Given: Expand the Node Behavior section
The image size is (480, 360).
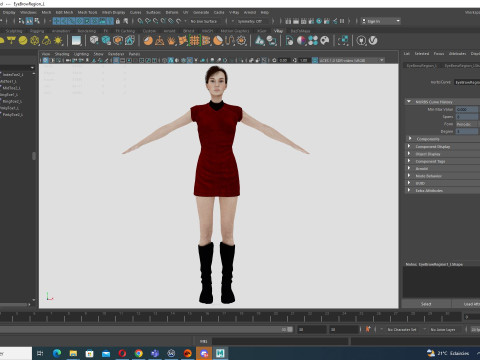Looking at the screenshot, I should pyautogui.click(x=410, y=176).
